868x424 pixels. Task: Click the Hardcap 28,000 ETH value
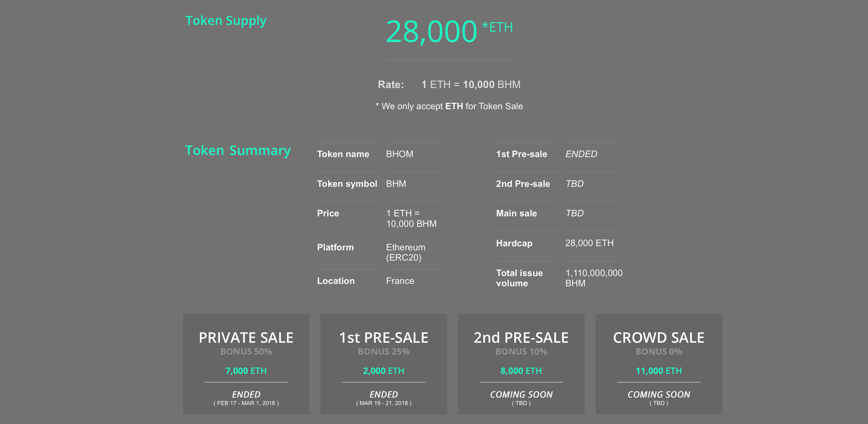coord(590,243)
